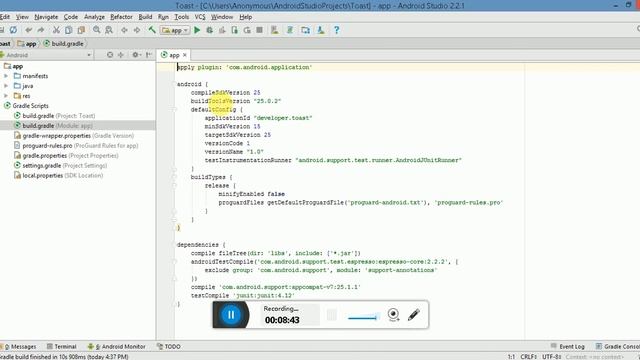Expand the manifests folder

(6, 76)
